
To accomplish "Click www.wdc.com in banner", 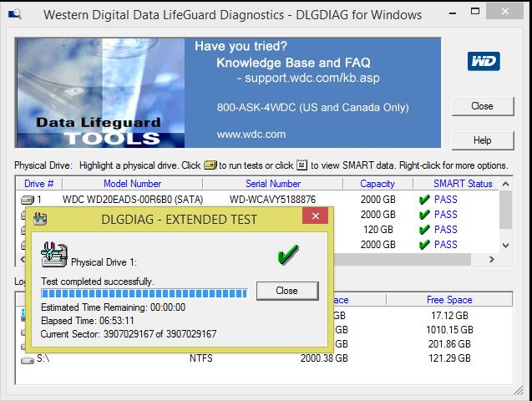I will pos(251,135).
